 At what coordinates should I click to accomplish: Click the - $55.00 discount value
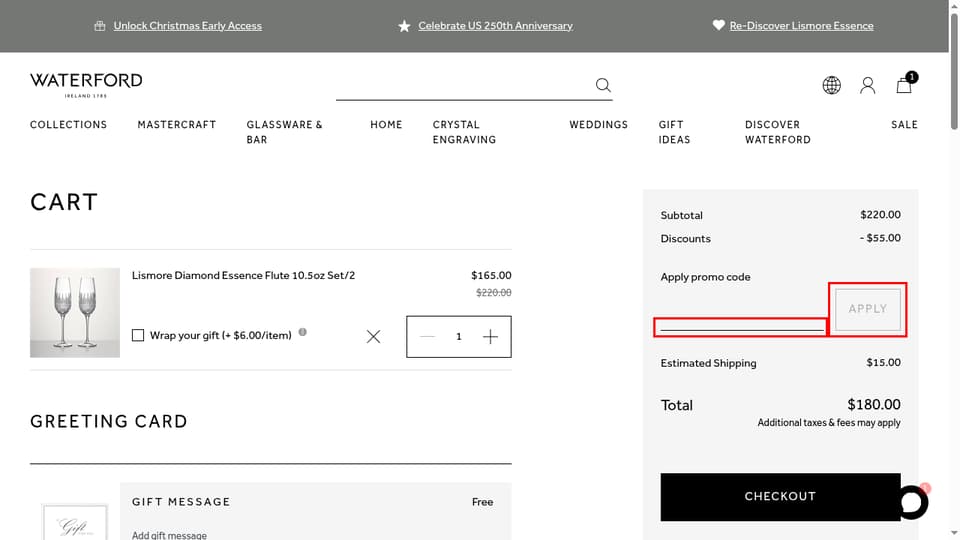[880, 238]
